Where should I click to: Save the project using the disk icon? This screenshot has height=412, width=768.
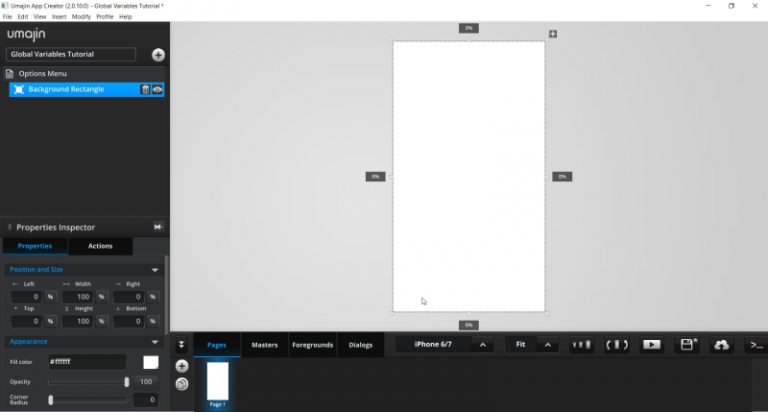(x=688, y=345)
